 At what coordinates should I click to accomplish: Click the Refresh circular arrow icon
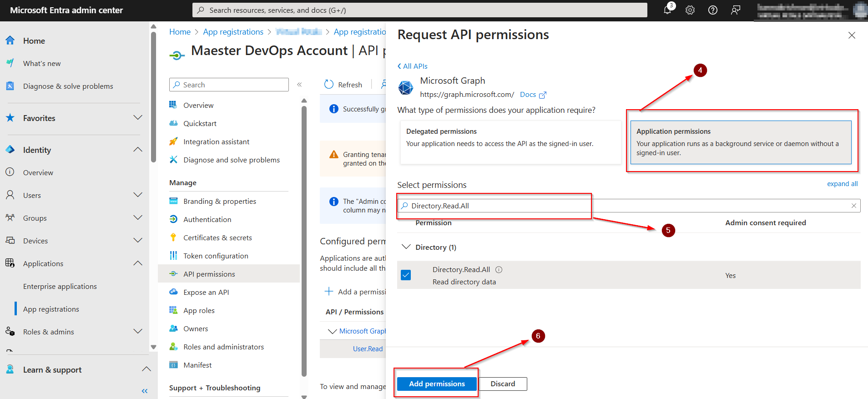coord(329,85)
